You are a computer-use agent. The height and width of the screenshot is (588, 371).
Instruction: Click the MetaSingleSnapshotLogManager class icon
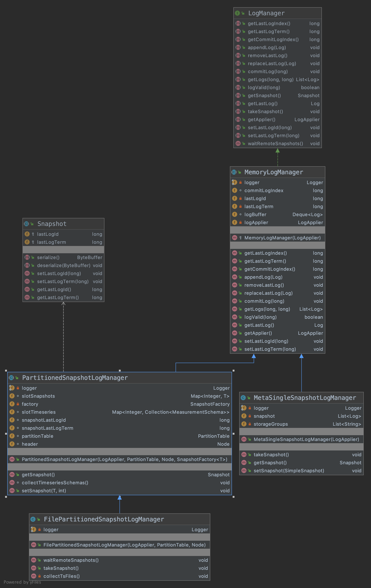click(243, 398)
